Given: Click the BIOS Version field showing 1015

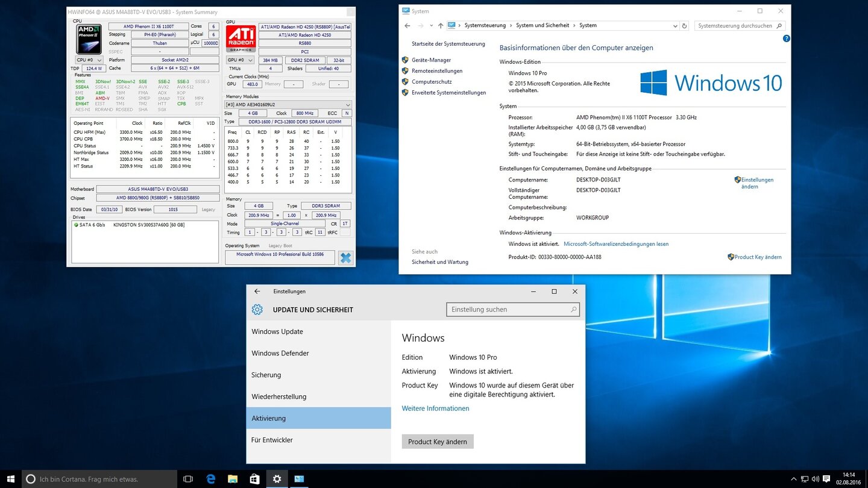Looking at the screenshot, I should [x=175, y=210].
